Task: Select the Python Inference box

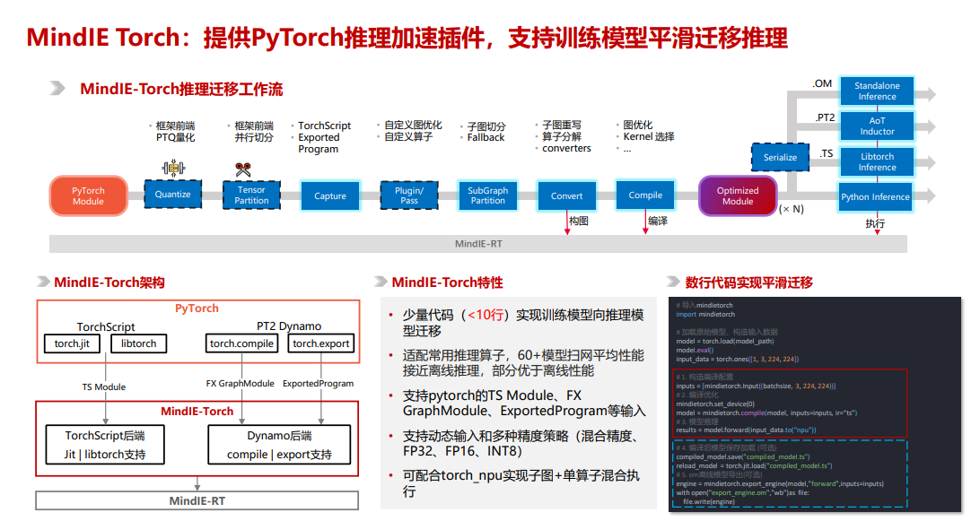Action: (x=875, y=196)
